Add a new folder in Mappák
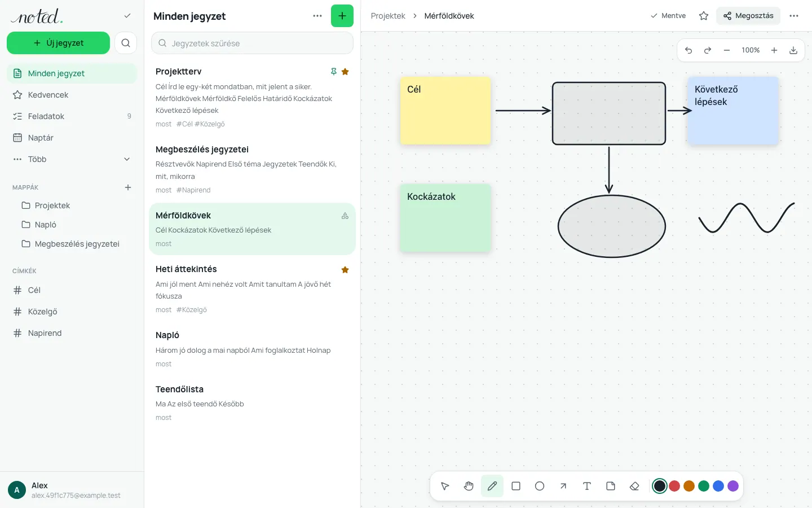 (128, 187)
